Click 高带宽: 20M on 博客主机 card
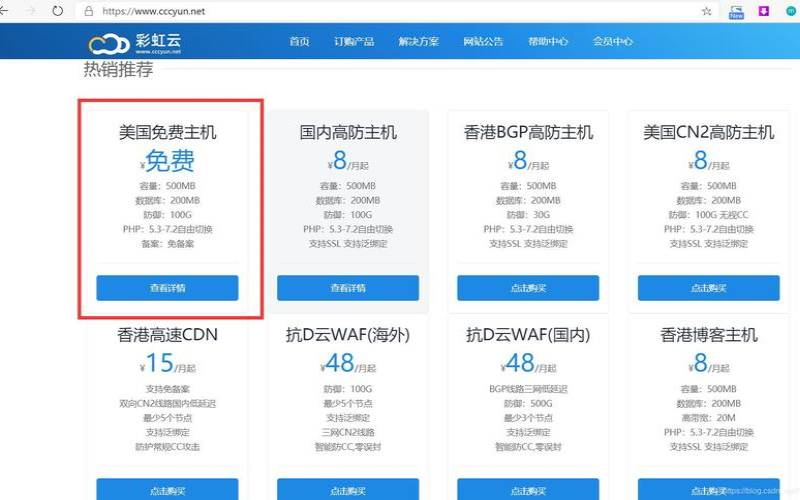Screen dimensions: 800x500 point(709,418)
